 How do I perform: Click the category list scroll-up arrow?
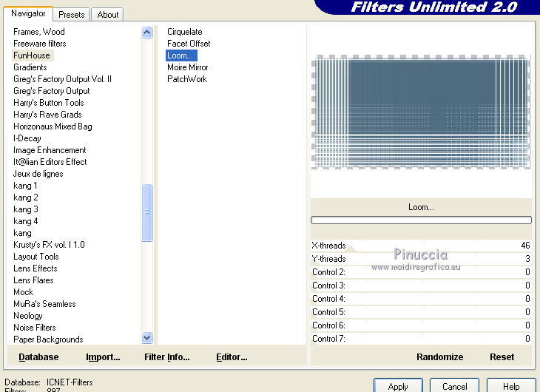pos(146,33)
